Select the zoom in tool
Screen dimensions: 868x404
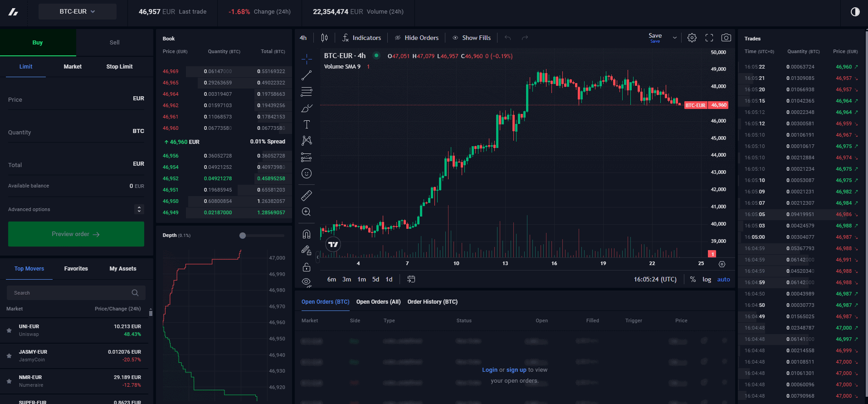tap(307, 212)
